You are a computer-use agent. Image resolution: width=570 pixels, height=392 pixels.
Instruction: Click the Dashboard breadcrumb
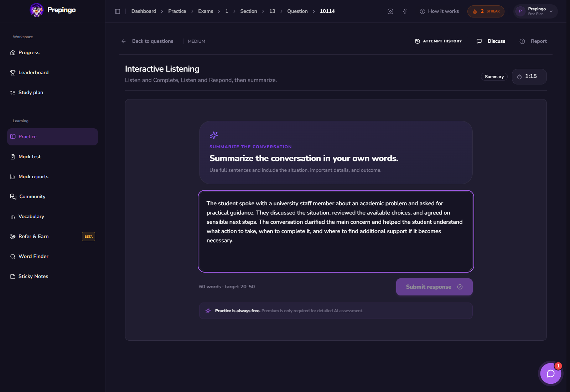[x=144, y=11]
